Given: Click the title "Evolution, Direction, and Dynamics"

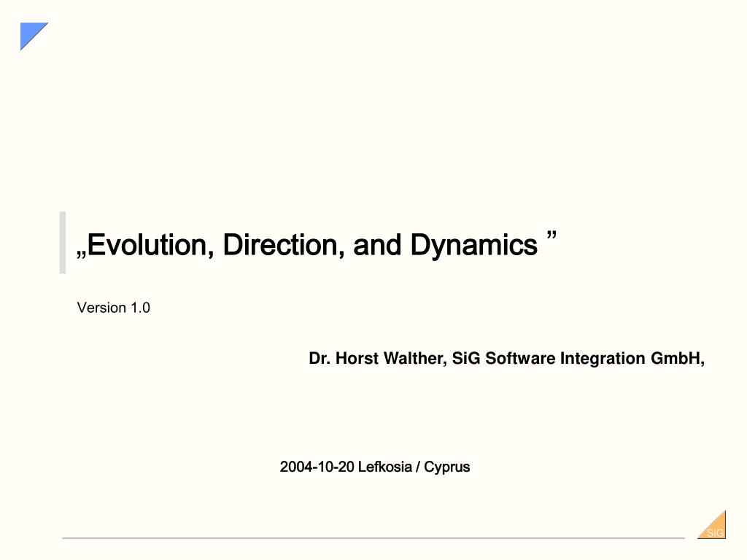Looking at the screenshot, I should tap(317, 245).
